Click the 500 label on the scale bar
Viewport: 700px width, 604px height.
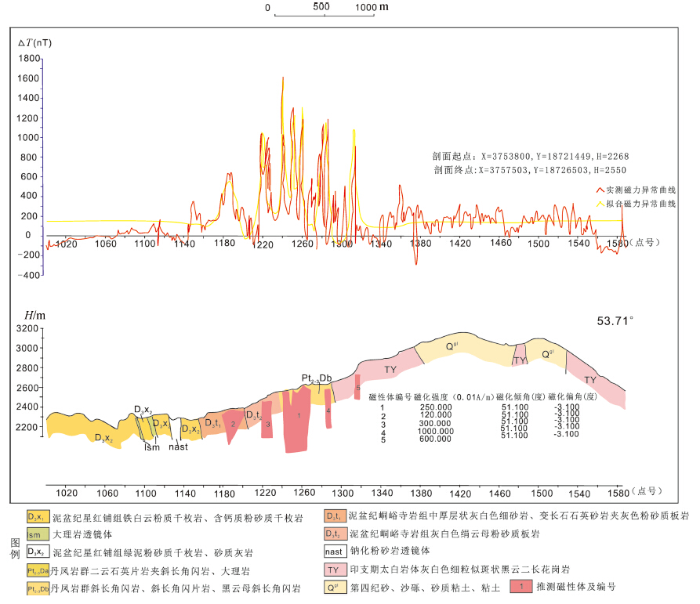[x=320, y=7]
